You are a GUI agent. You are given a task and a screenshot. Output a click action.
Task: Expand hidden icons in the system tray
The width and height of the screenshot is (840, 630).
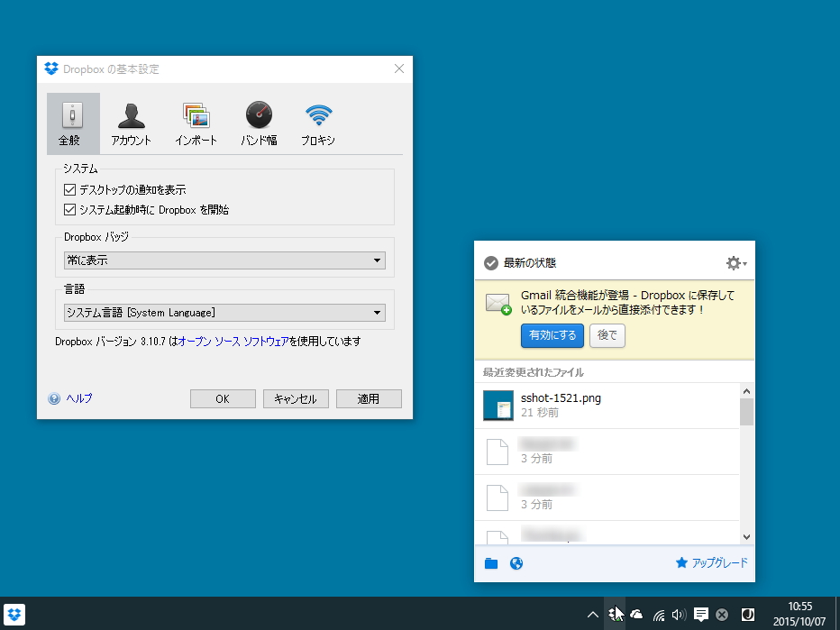(593, 614)
